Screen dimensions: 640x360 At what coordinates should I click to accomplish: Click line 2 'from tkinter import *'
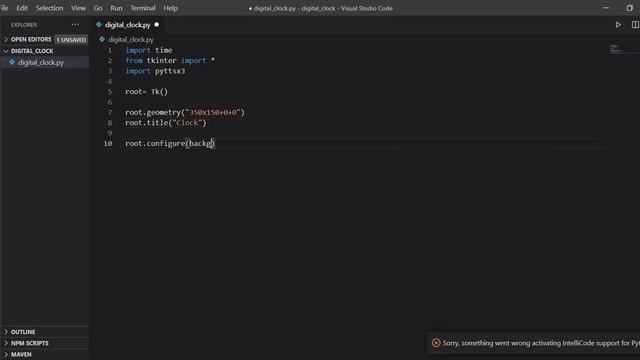(x=170, y=60)
